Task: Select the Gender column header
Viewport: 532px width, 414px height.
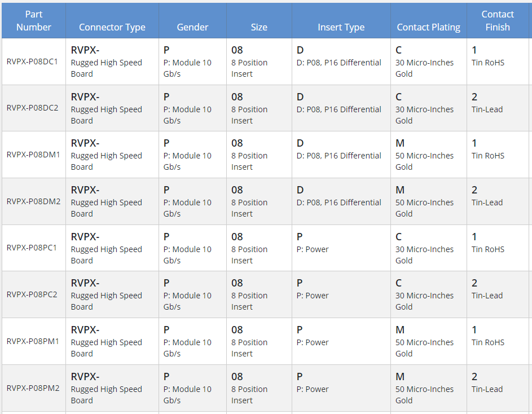Action: (x=192, y=27)
